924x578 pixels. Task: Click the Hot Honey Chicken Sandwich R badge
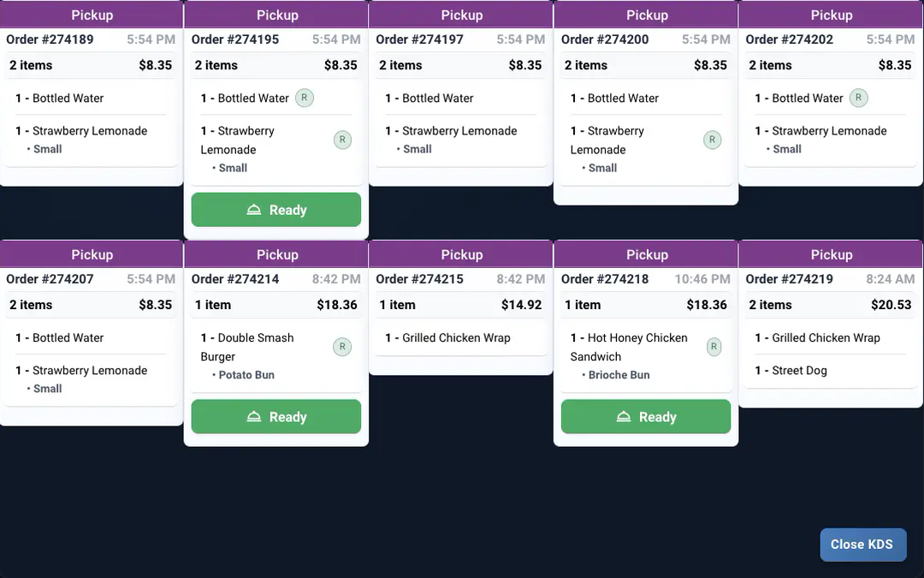(712, 347)
